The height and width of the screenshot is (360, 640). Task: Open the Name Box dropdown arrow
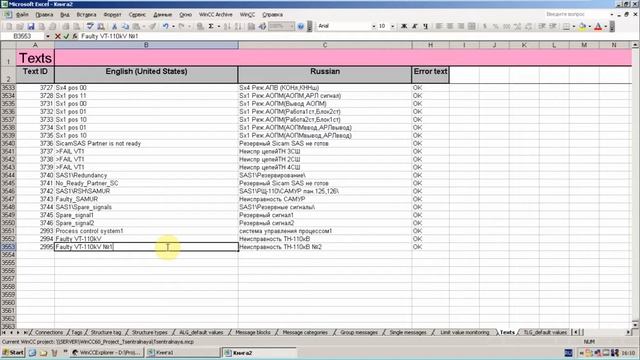click(48, 36)
